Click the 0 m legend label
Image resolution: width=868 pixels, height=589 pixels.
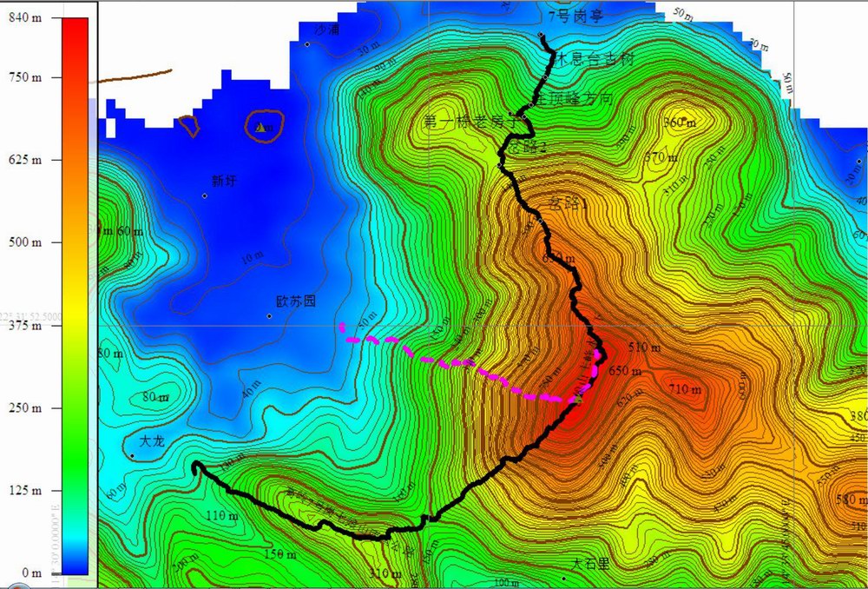click(30, 573)
